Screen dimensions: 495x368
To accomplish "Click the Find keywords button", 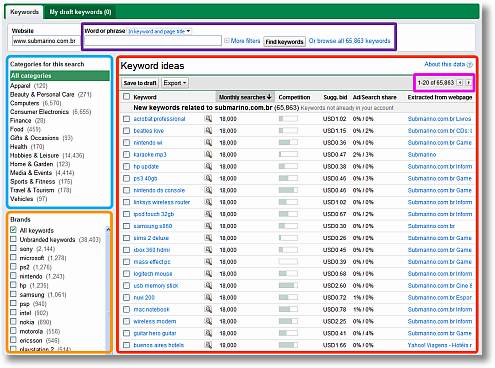I will 284,42.
